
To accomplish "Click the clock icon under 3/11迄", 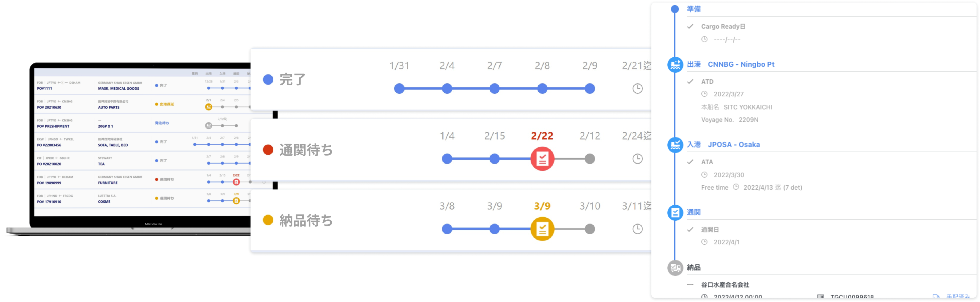I will click(x=637, y=229).
